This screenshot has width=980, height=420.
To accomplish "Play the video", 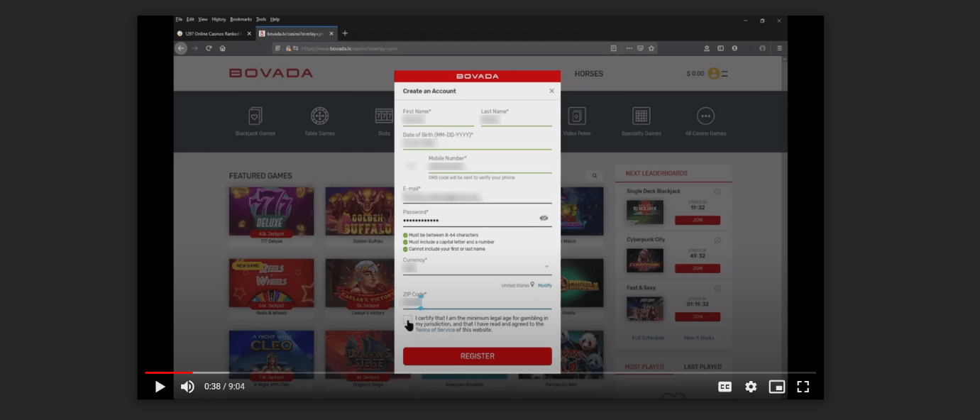I will 160,387.
